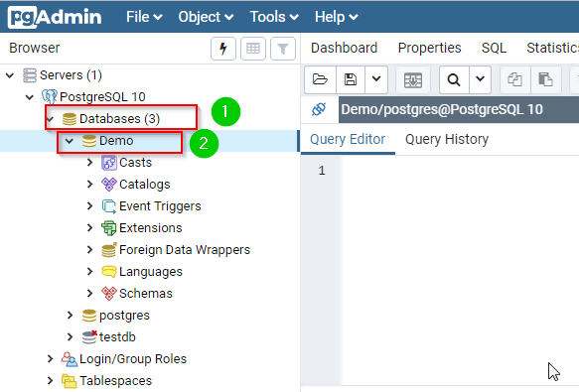This screenshot has width=579, height=392.
Task: Click the Save File disk icon
Action: pos(351,79)
